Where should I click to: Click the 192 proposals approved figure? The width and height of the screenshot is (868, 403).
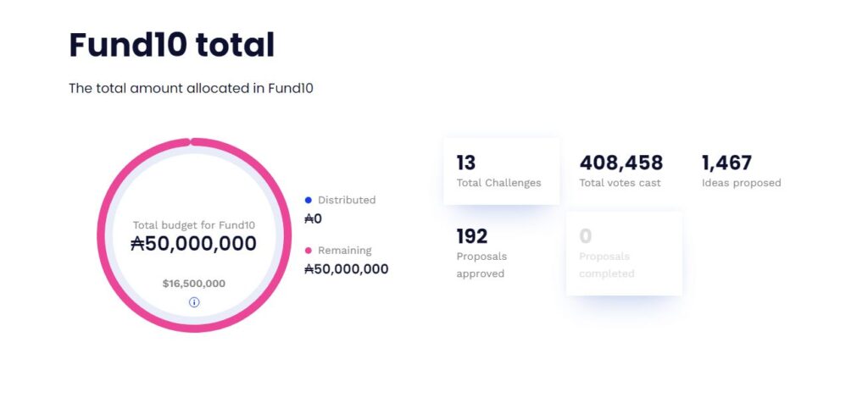471,236
